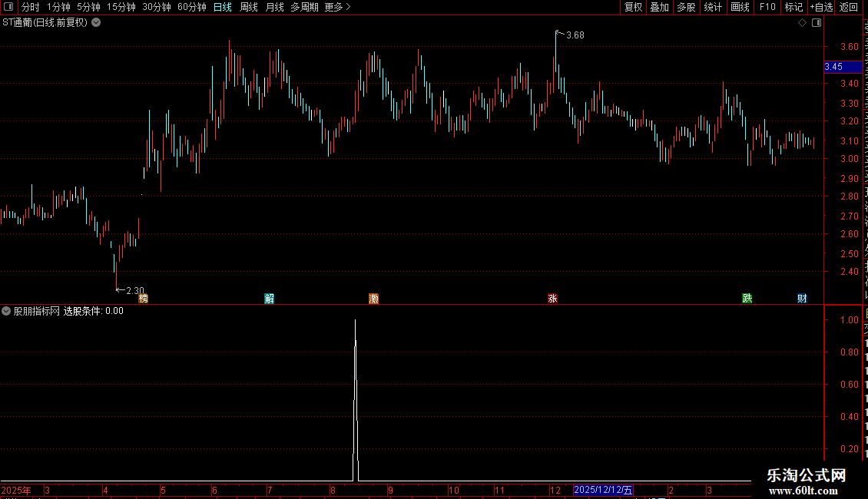The height and width of the screenshot is (499, 868).
Task: Open the 财 financial event marker
Action: click(802, 299)
